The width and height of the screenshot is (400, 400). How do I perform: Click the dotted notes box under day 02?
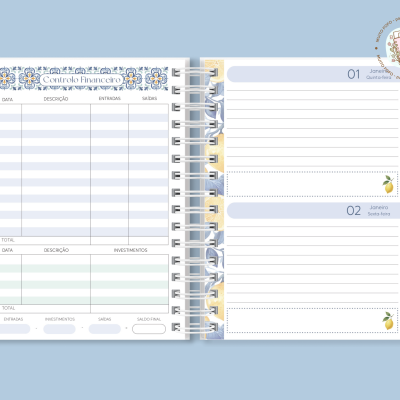click(x=312, y=320)
